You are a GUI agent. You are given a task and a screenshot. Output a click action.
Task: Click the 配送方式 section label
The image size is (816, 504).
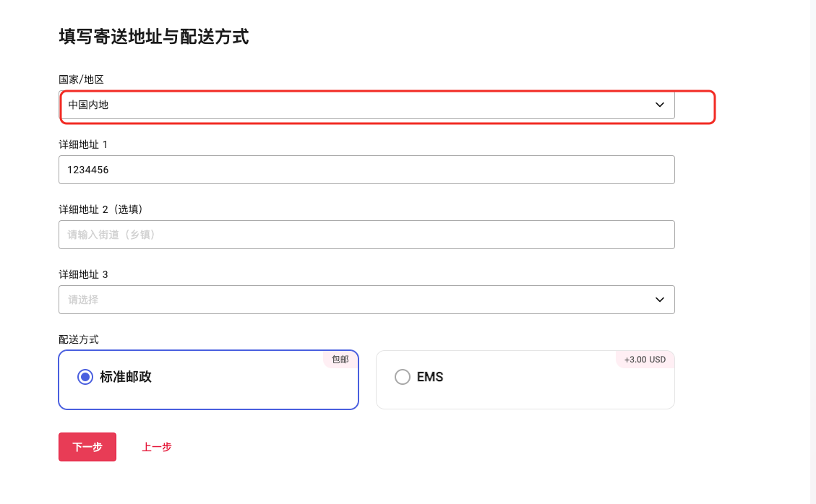tap(79, 339)
